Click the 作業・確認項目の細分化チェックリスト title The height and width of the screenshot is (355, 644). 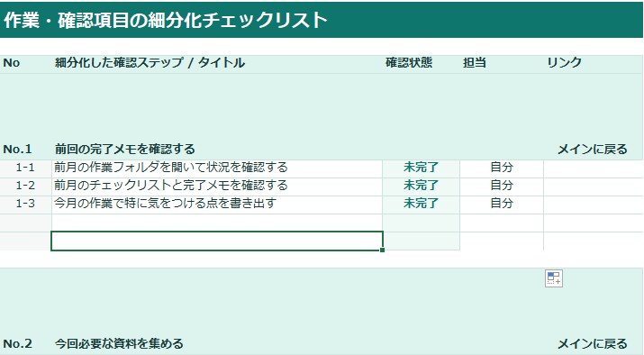pyautogui.click(x=165, y=20)
